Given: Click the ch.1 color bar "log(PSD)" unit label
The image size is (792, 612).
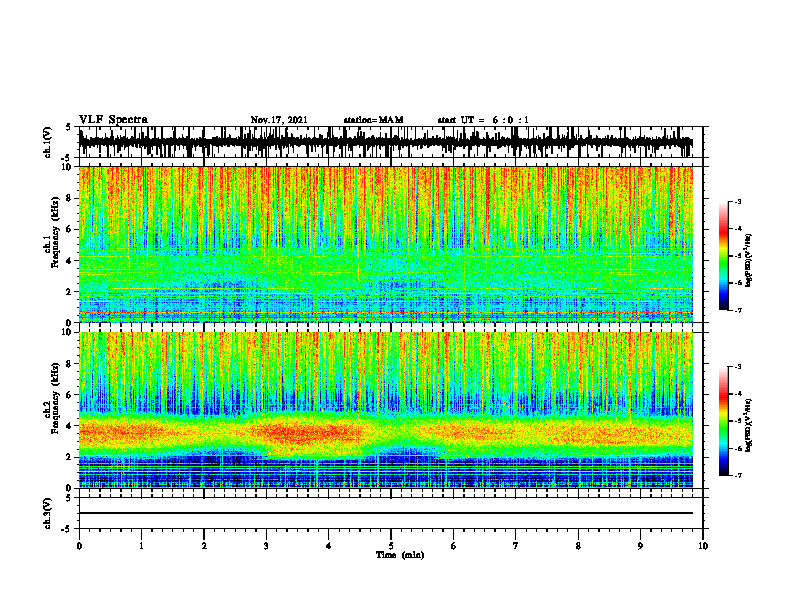Looking at the screenshot, I should click(749, 260).
